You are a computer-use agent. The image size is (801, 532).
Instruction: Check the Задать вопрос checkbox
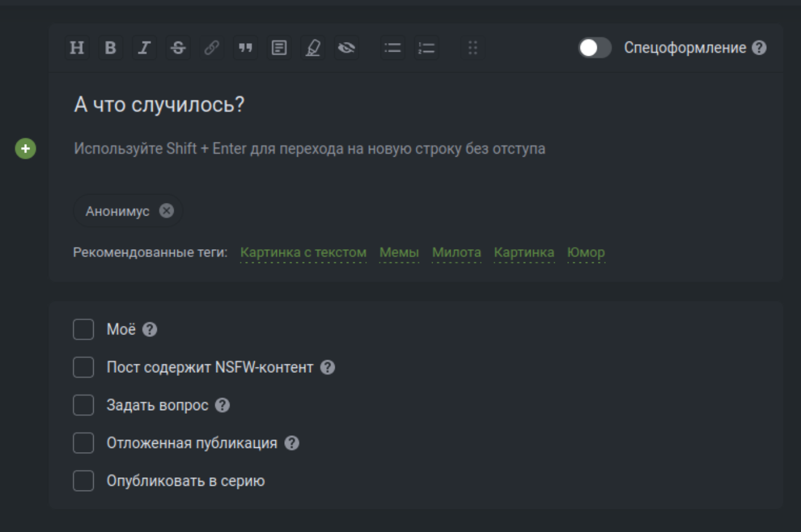tap(84, 405)
